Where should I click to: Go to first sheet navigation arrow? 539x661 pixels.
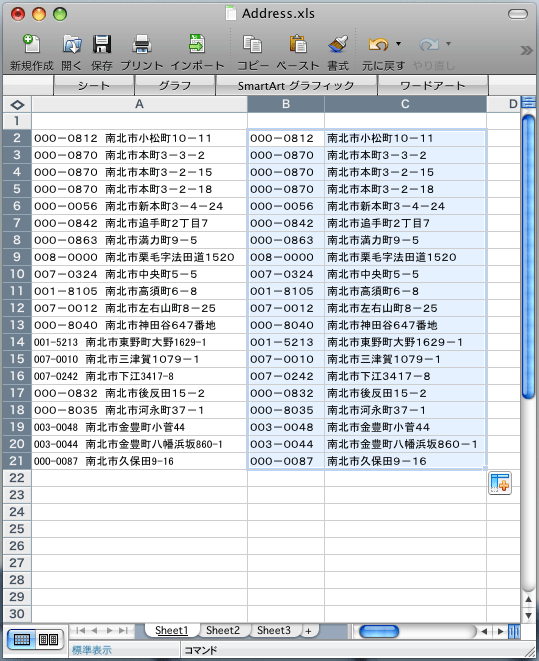pos(80,631)
